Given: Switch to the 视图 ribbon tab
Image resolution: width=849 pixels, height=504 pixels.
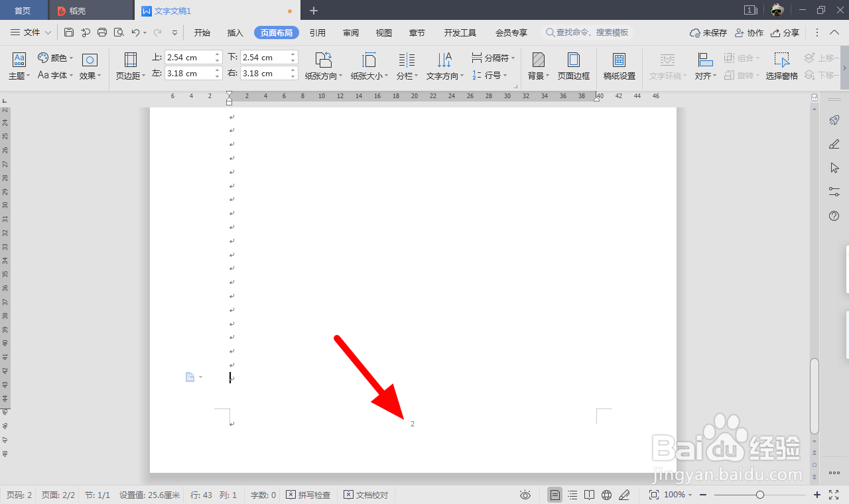Looking at the screenshot, I should pos(384,32).
